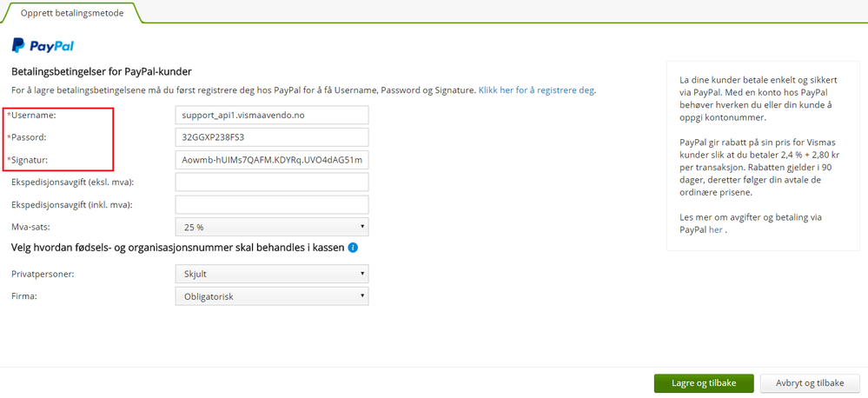This screenshot has width=868, height=398.
Task: Click the Ekspedisjonsavgift (inkl. mva) field
Action: (271, 204)
